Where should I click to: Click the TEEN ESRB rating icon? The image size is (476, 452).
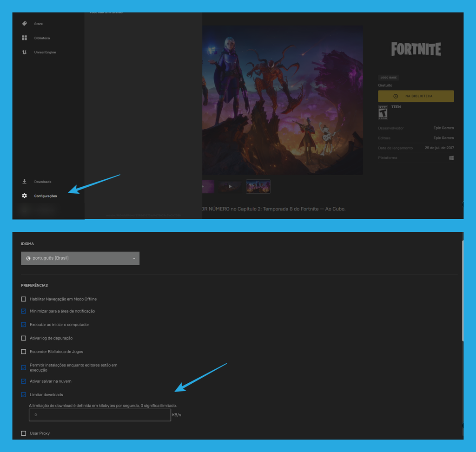click(x=383, y=112)
